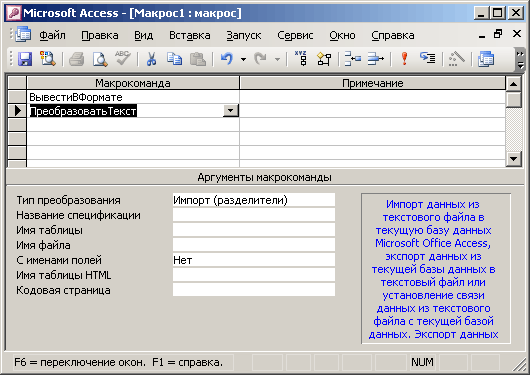Restore the inner macro document window
Image resolution: width=530 pixels, height=375 pixels.
(x=498, y=34)
